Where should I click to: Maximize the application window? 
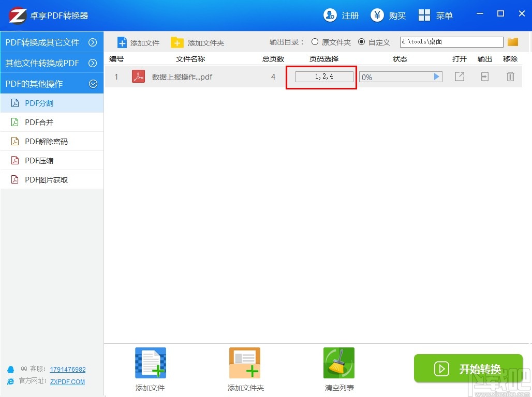[500, 13]
